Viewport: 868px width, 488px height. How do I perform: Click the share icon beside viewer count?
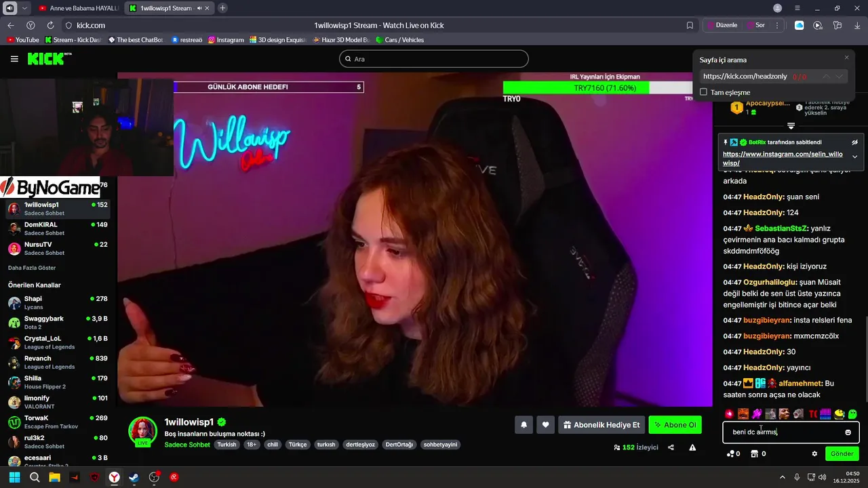[671, 447]
